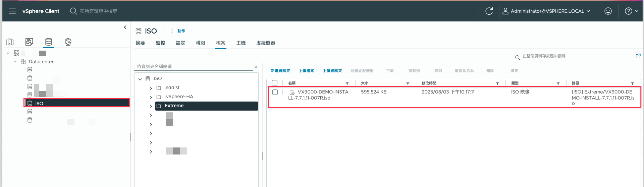Click the ISO 映像 type cell
644x187 pixels.
click(x=520, y=92)
